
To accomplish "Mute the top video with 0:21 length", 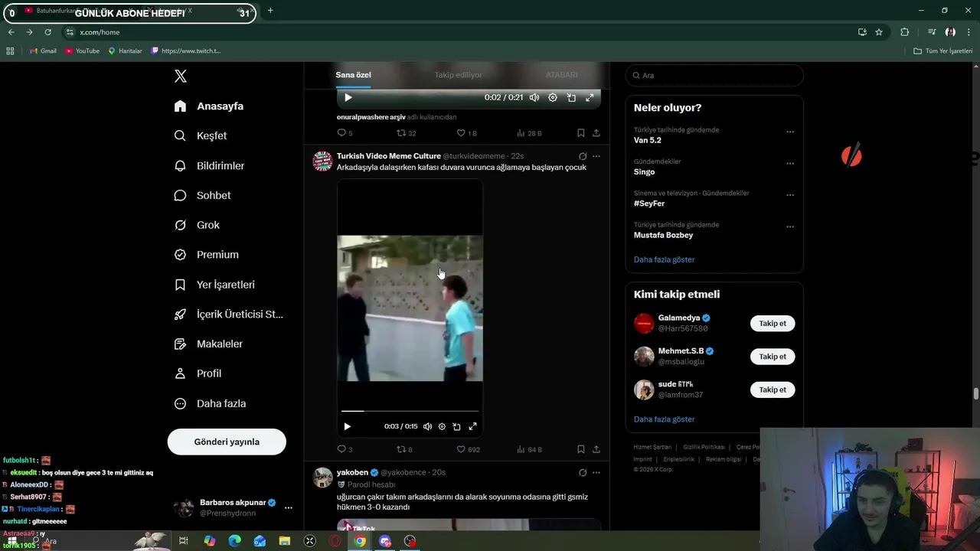I will 534,97.
